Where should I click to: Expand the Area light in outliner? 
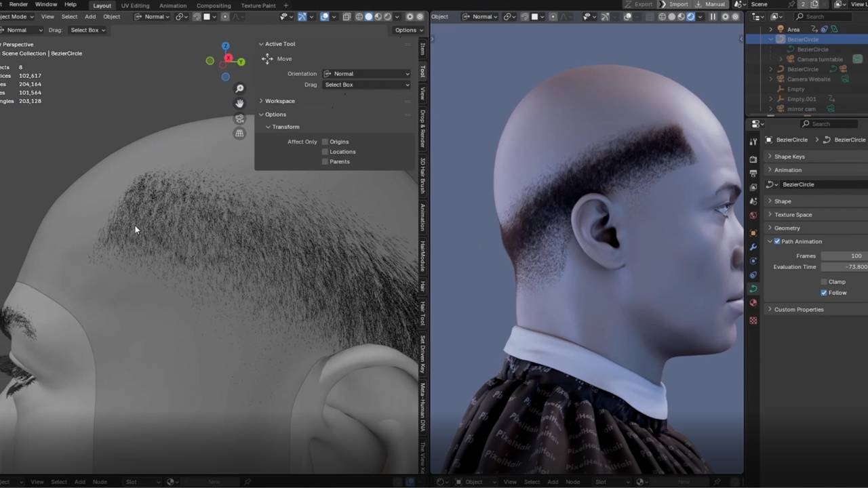click(770, 30)
